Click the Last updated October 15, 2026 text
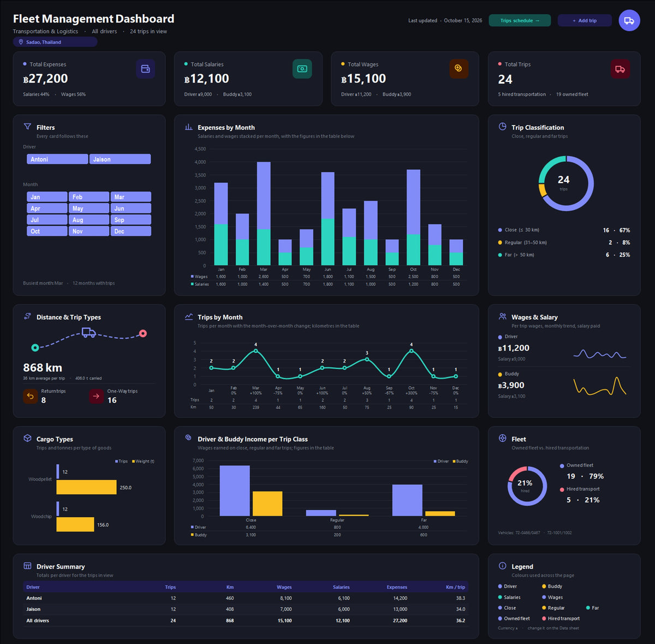 coord(445,21)
